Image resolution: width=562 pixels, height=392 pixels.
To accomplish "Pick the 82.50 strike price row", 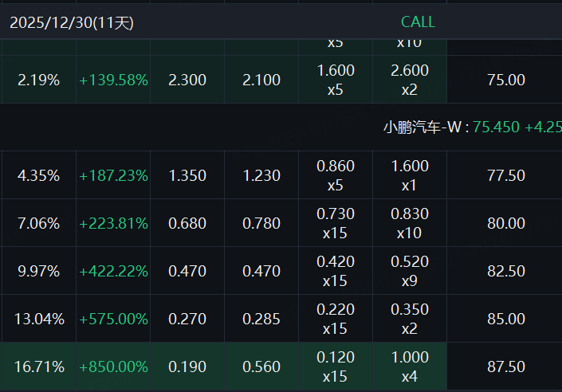I will pyautogui.click(x=505, y=271).
